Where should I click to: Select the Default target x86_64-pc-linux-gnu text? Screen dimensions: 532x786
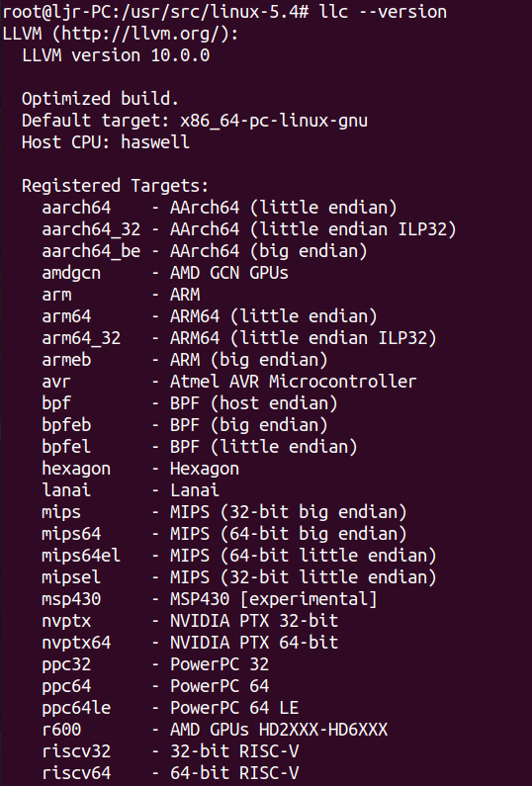[x=195, y=121]
